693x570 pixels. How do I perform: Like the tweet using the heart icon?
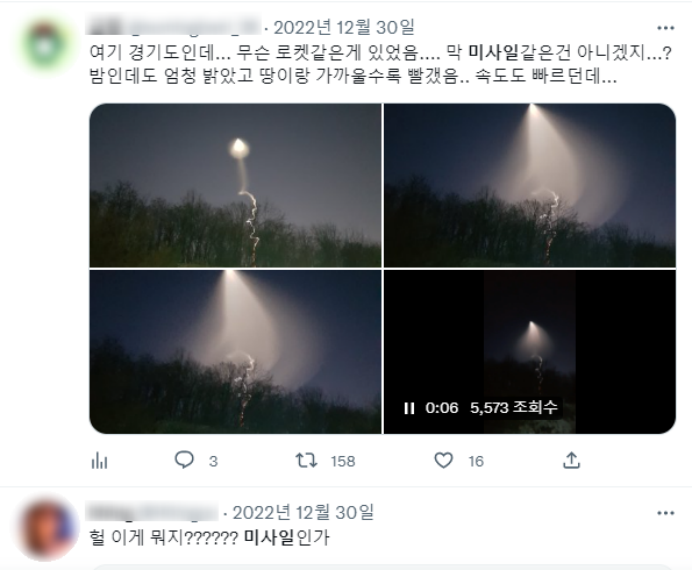coord(443,460)
